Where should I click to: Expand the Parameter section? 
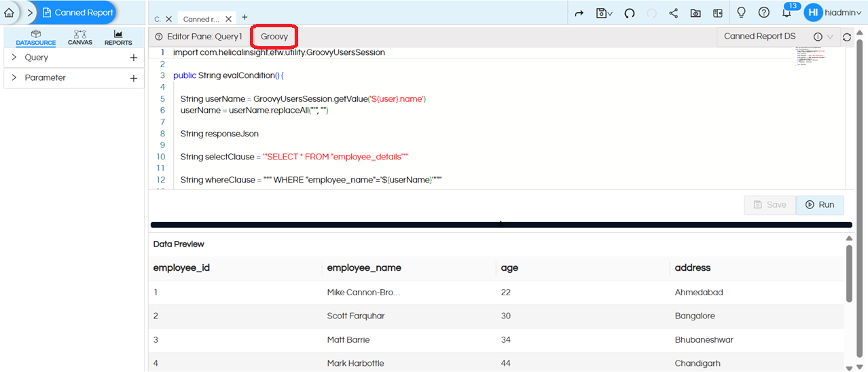tap(14, 78)
